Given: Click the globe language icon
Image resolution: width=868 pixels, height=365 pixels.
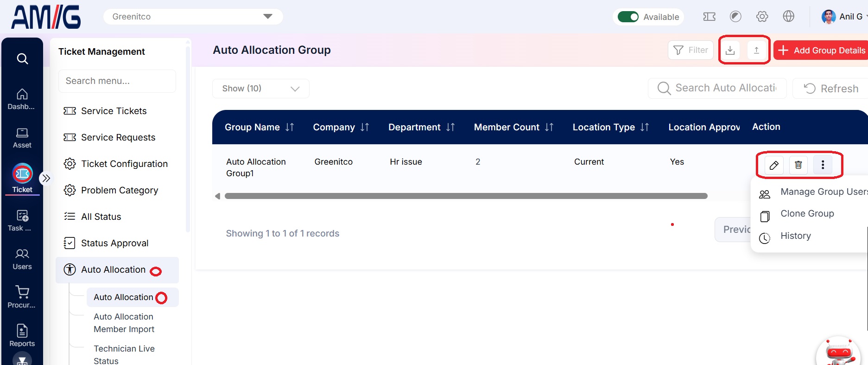Looking at the screenshot, I should (x=788, y=17).
